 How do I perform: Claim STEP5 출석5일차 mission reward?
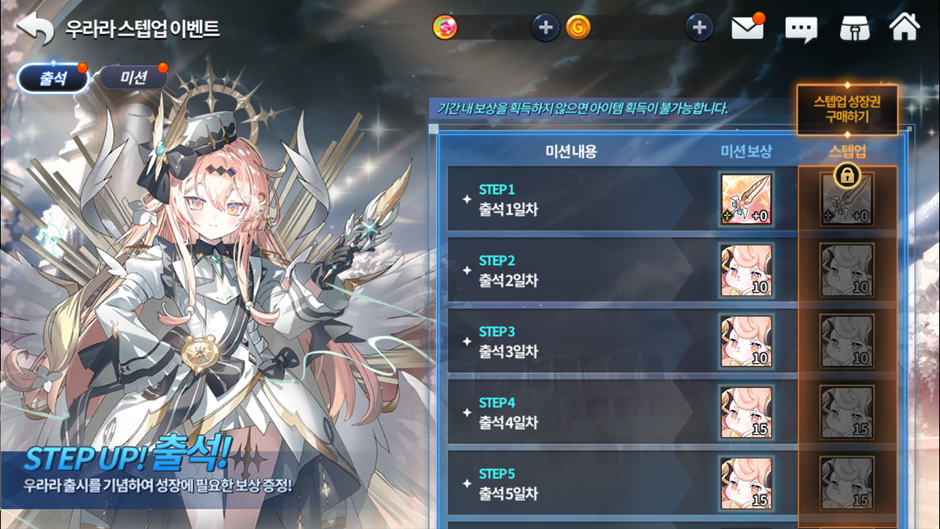(746, 483)
